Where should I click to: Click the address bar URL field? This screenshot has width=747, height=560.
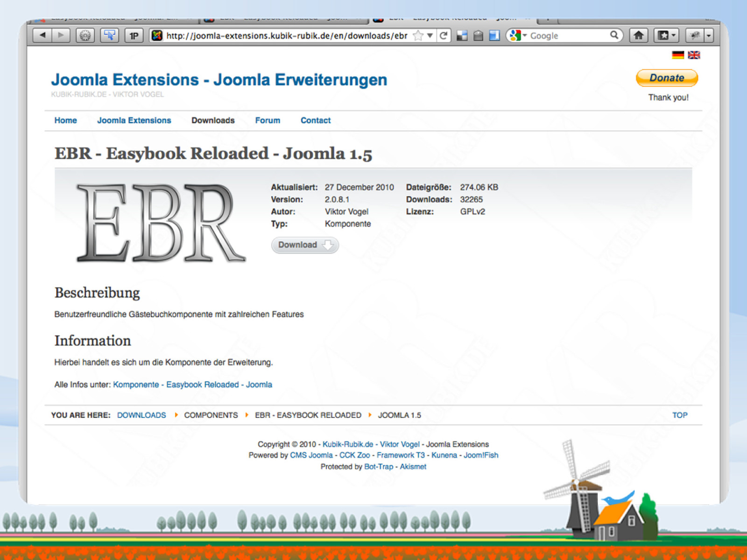pos(287,35)
